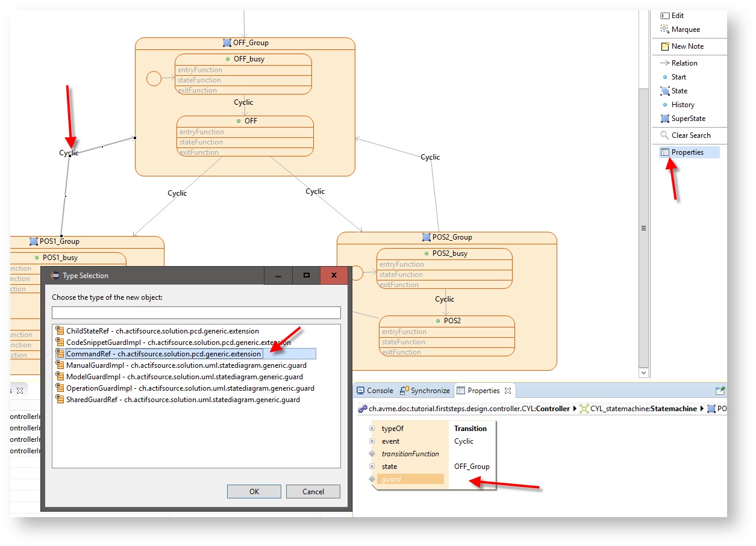Open the Synchronize tab
This screenshot has width=756, height=546.
425,391
